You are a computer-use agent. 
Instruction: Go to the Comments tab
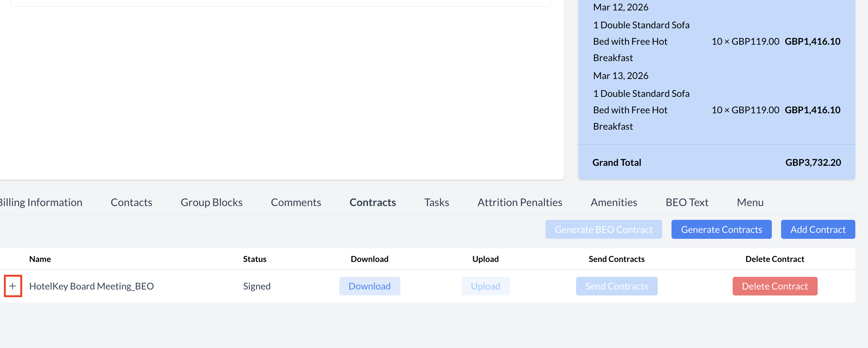click(x=296, y=202)
